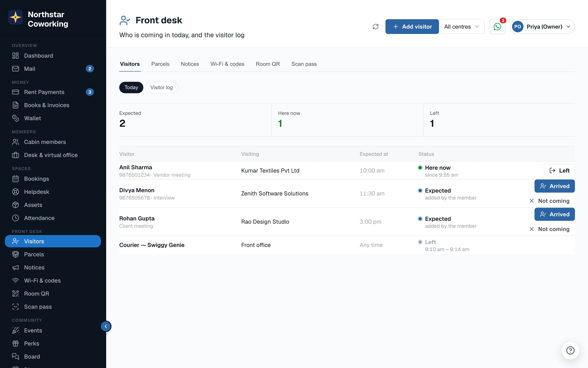This screenshot has width=588, height=368.
Task: Open Cabin members in the sidebar
Action: point(53,142)
